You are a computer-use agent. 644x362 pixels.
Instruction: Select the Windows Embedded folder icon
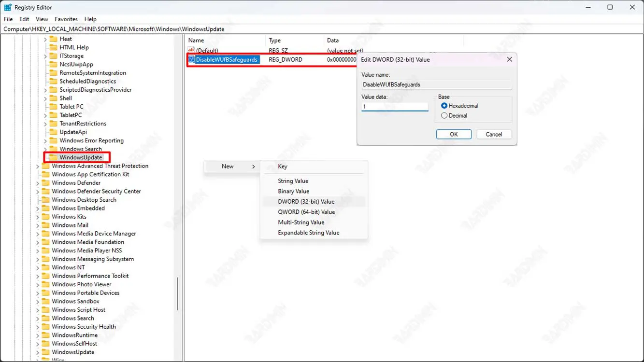pos(45,208)
